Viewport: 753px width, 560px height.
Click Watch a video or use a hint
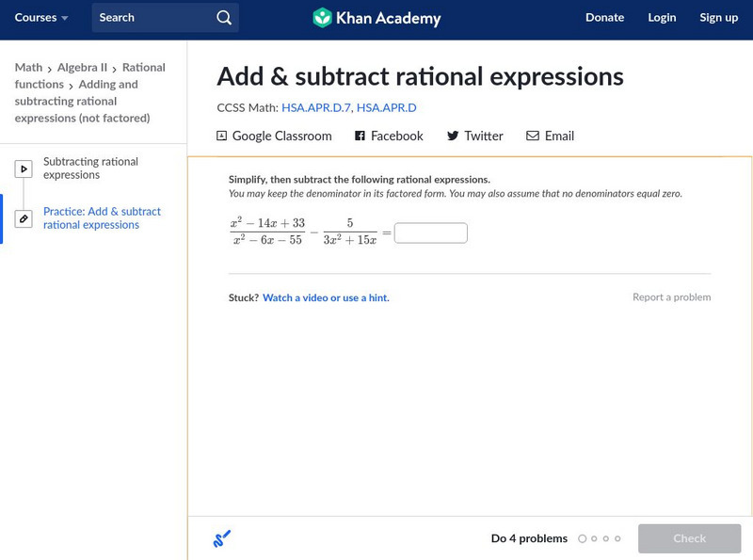pyautogui.click(x=326, y=297)
